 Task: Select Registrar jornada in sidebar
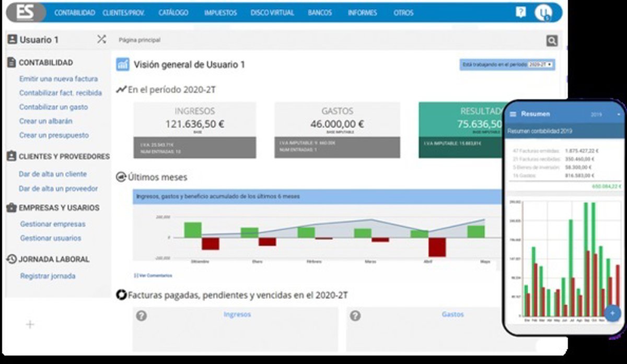pyautogui.click(x=48, y=276)
